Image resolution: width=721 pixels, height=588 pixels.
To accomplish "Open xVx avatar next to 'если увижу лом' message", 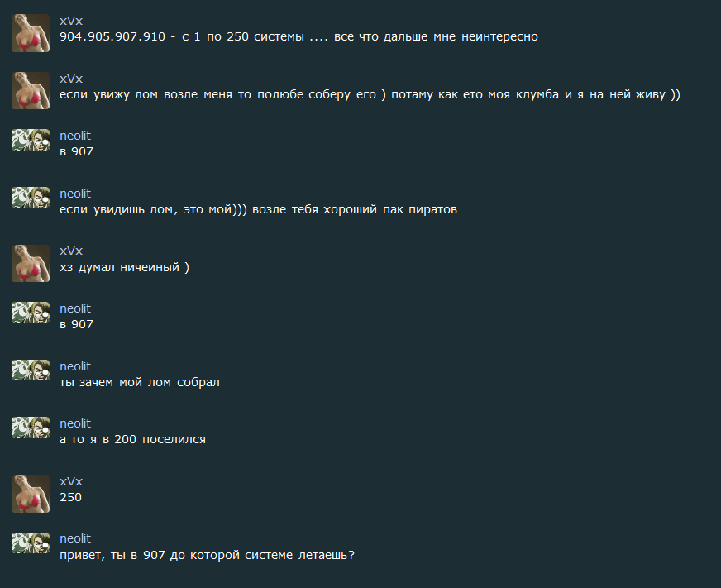I will tap(31, 90).
